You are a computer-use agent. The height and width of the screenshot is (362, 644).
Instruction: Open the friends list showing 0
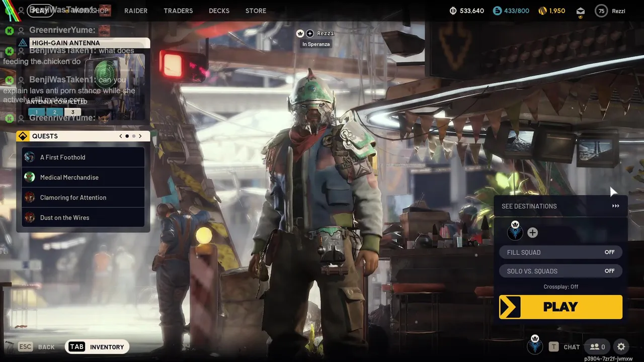pos(597,346)
